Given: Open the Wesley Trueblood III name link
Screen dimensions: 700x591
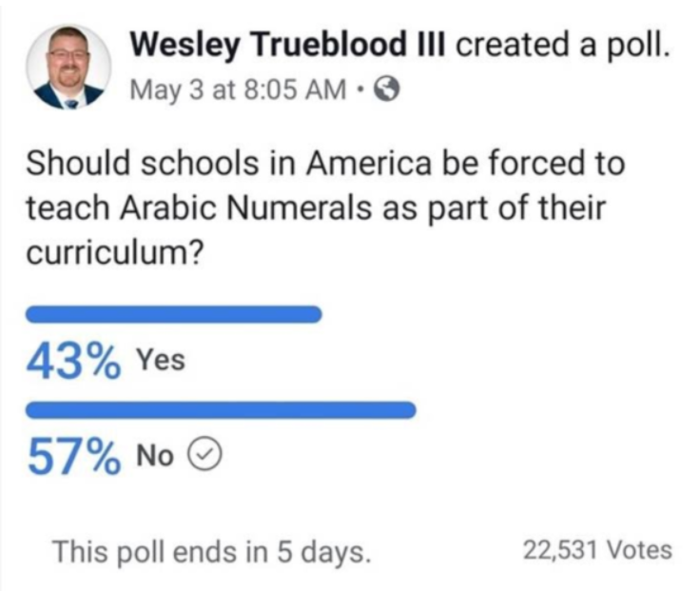Looking at the screenshot, I should (288, 45).
